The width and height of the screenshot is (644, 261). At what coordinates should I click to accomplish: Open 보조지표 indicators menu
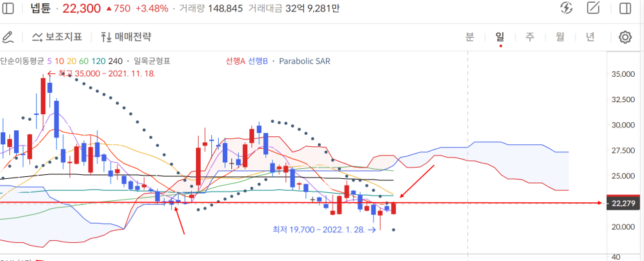[57, 37]
